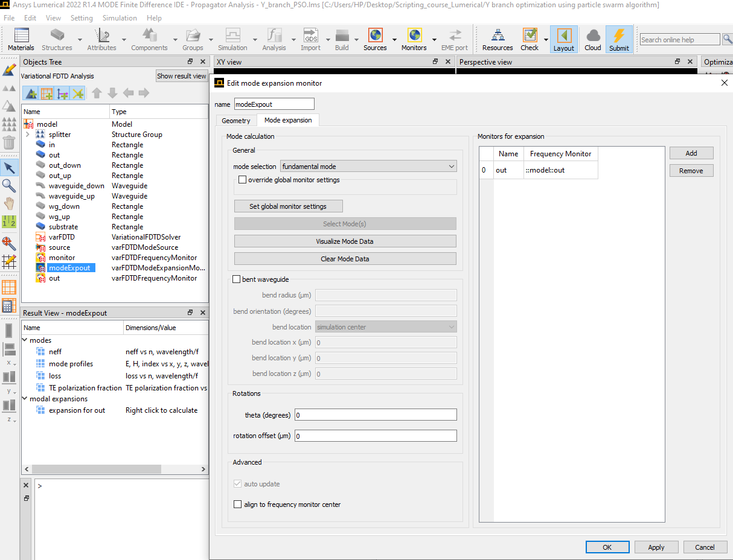Open the View menu
The height and width of the screenshot is (560, 733).
53,18
